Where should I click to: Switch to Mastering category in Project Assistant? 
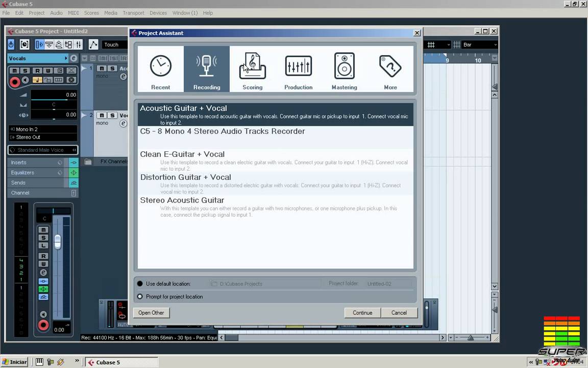pos(344,69)
